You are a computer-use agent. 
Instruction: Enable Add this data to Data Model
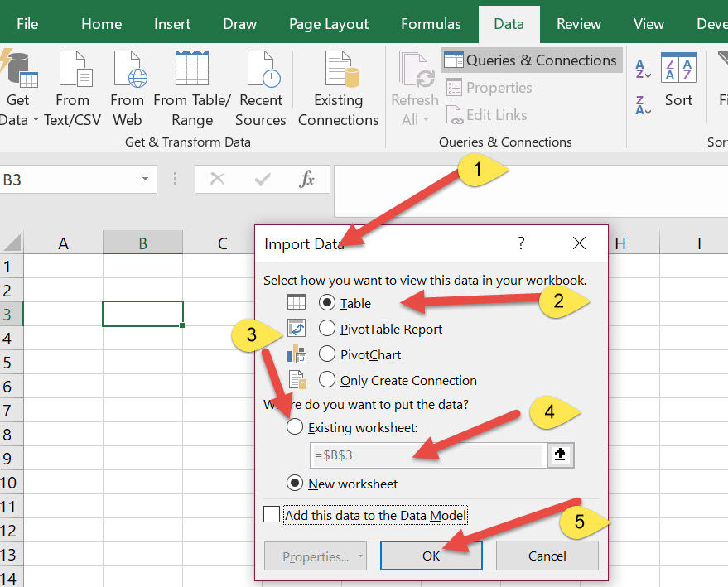272,515
